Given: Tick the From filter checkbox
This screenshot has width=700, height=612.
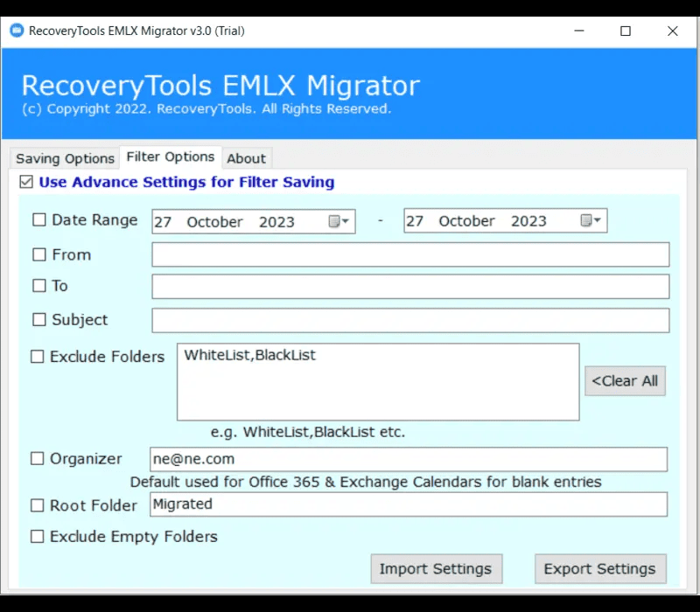Looking at the screenshot, I should pyautogui.click(x=39, y=254).
